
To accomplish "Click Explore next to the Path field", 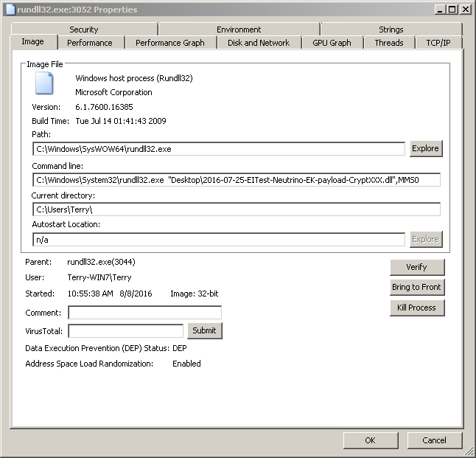I will point(426,148).
